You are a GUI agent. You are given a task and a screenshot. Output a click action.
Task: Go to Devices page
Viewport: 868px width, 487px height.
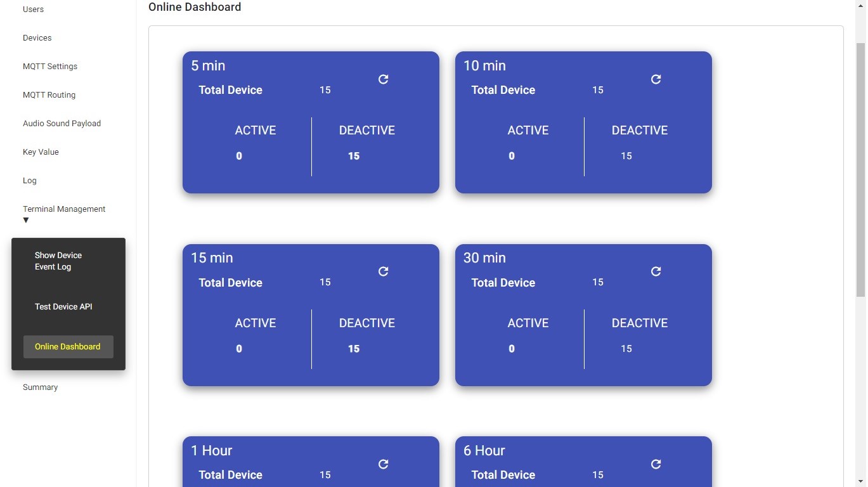pos(37,38)
